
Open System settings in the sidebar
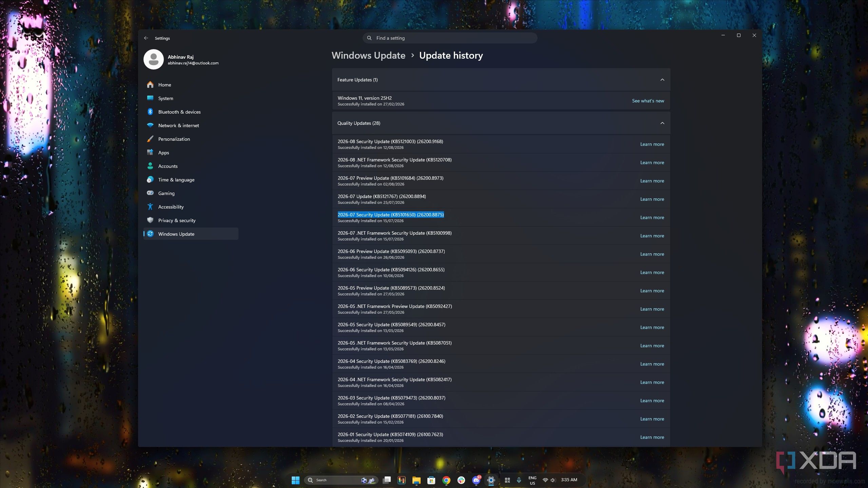tap(191, 98)
